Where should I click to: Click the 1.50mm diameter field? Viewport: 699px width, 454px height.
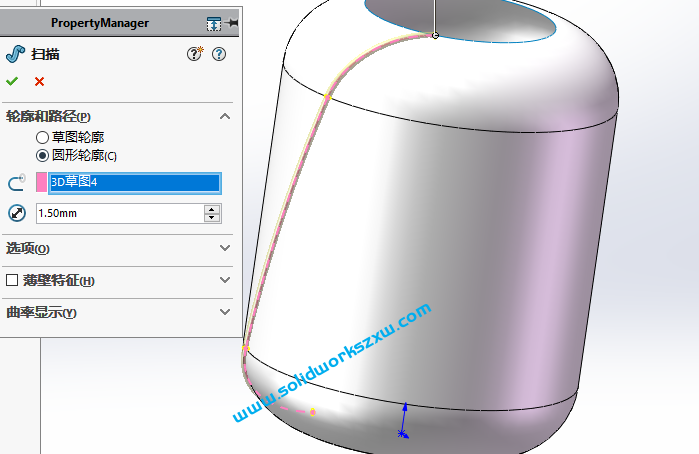coord(120,213)
